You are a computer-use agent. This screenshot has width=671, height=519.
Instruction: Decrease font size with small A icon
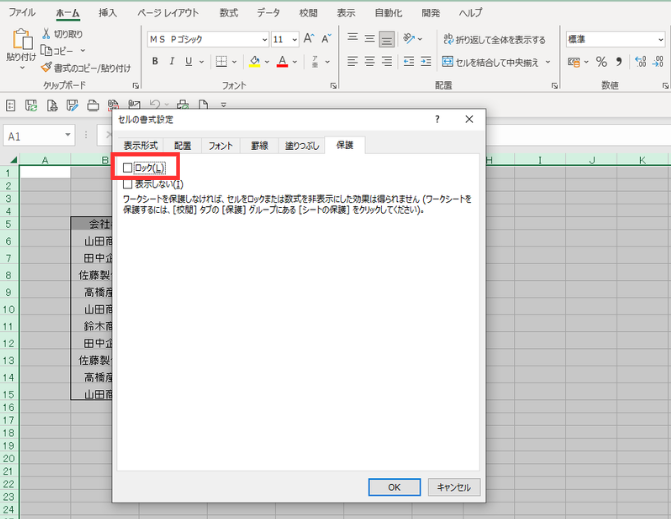coord(326,39)
